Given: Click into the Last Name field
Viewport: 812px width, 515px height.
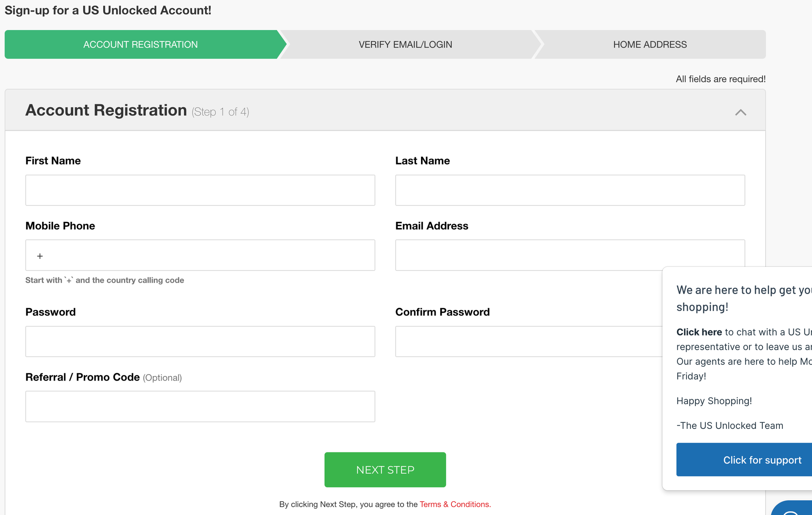Looking at the screenshot, I should click(570, 190).
